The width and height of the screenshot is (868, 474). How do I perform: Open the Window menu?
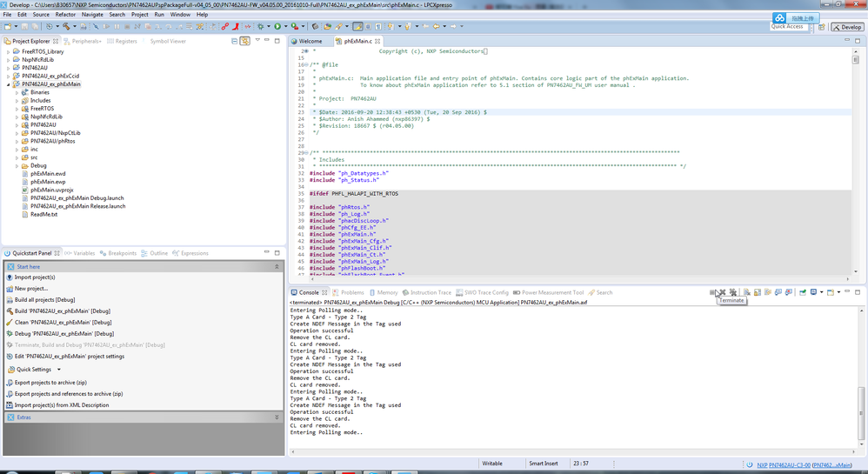180,15
